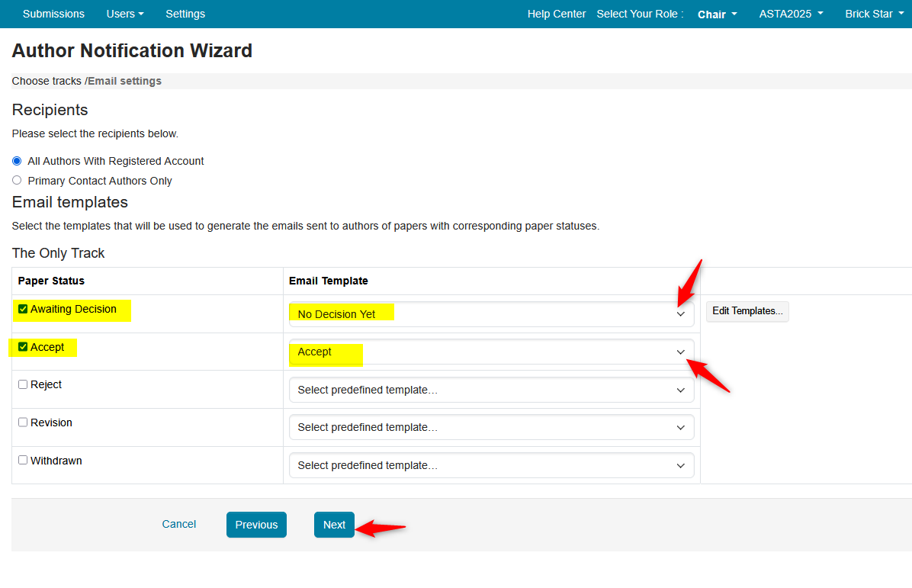
Task: Open the Brick Star account menu
Action: pos(874,14)
